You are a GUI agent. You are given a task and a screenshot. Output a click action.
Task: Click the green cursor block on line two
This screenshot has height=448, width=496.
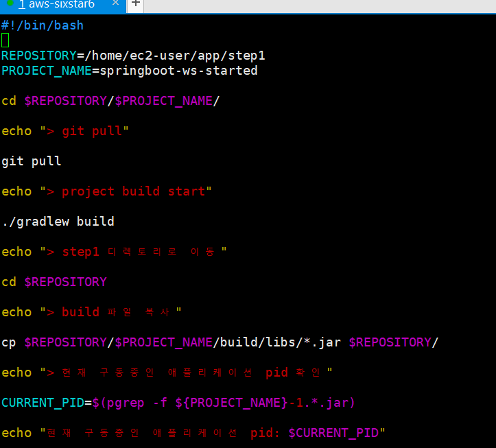tap(5, 40)
